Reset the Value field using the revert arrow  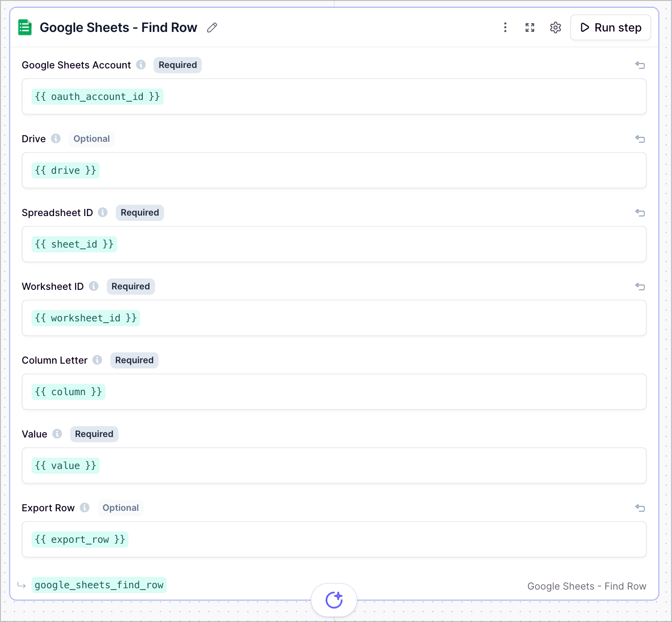(x=640, y=434)
